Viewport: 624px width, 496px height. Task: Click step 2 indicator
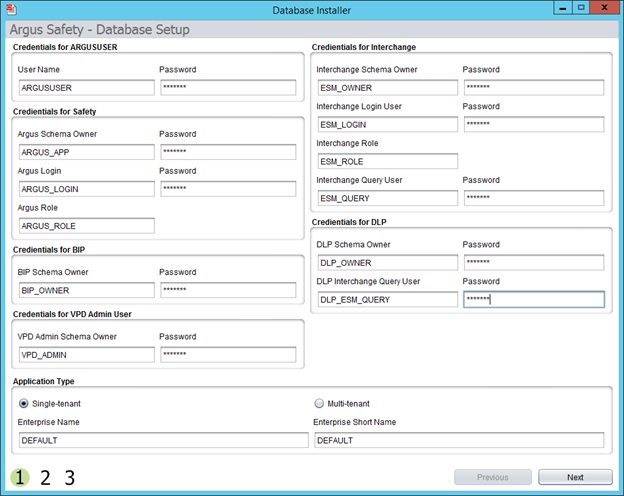[x=45, y=477]
